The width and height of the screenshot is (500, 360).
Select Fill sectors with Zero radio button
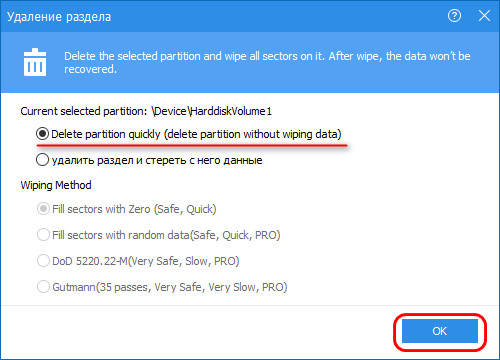point(43,209)
